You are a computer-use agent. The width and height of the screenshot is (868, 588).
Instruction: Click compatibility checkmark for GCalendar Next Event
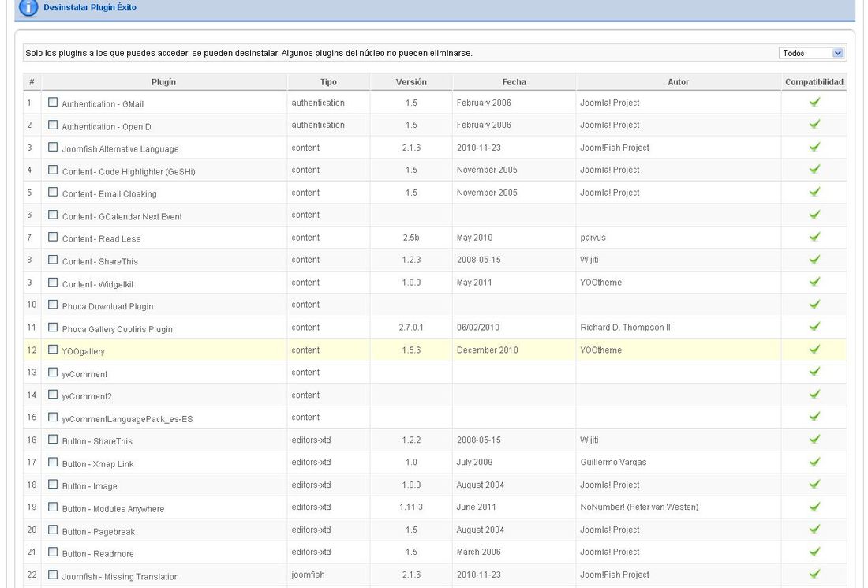pyautogui.click(x=814, y=215)
